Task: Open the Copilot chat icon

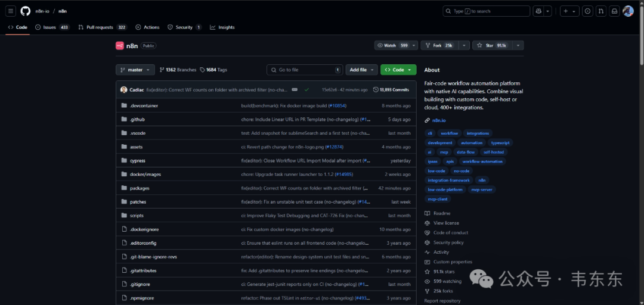Action: (538, 11)
